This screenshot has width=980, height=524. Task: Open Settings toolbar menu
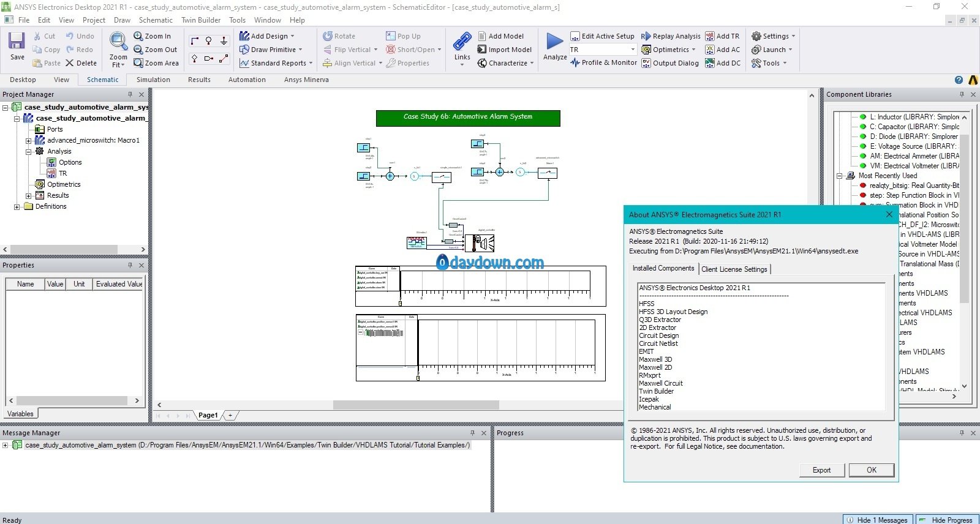pyautogui.click(x=773, y=36)
